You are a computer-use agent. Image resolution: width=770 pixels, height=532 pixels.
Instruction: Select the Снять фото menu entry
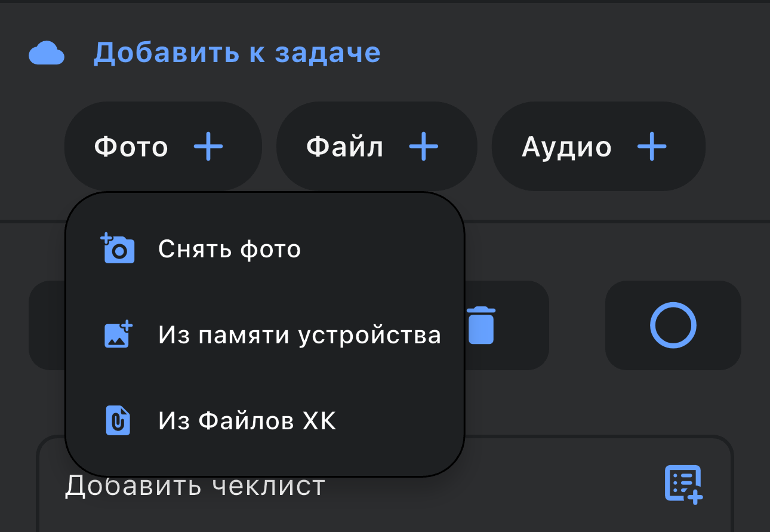229,249
